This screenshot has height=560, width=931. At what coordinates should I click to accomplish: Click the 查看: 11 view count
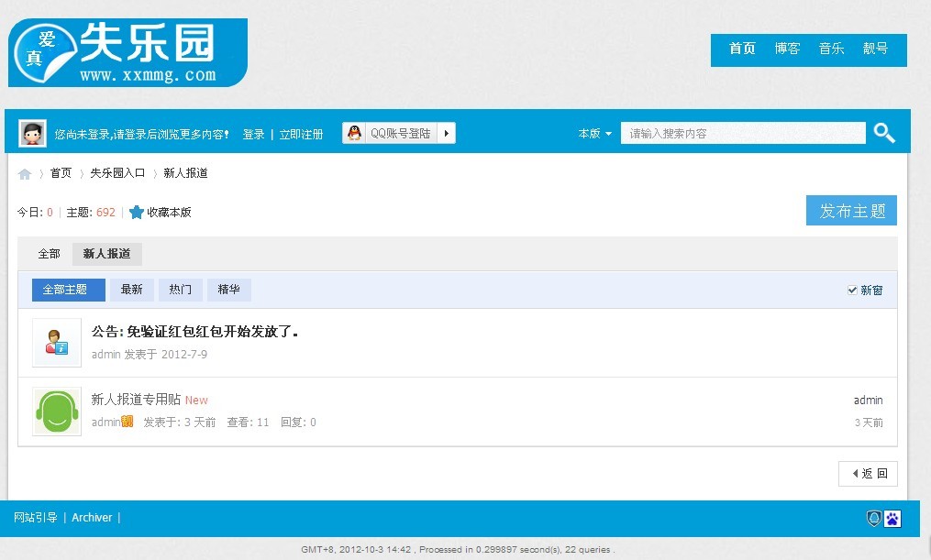[x=248, y=423]
